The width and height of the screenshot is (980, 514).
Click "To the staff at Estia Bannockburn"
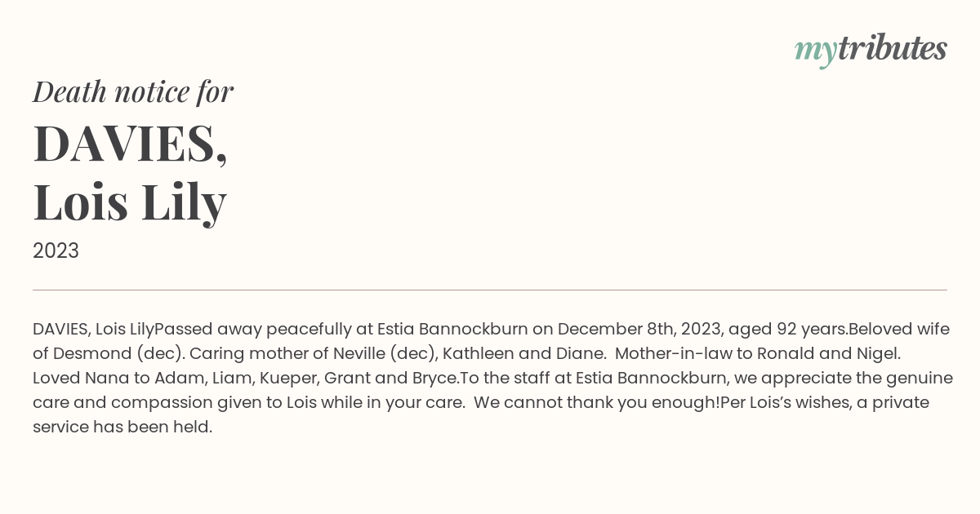[595, 379]
